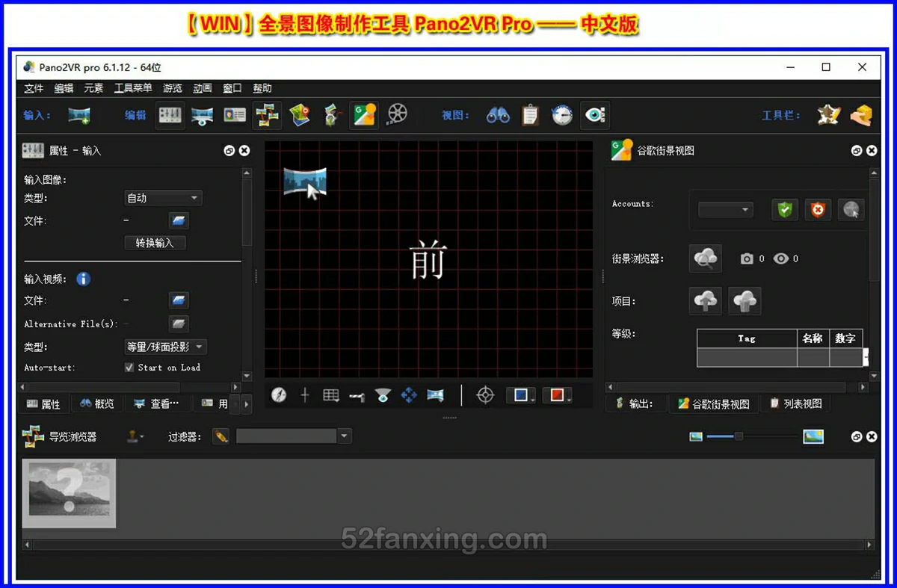Open the 类型 自动 dropdown

pyautogui.click(x=163, y=198)
